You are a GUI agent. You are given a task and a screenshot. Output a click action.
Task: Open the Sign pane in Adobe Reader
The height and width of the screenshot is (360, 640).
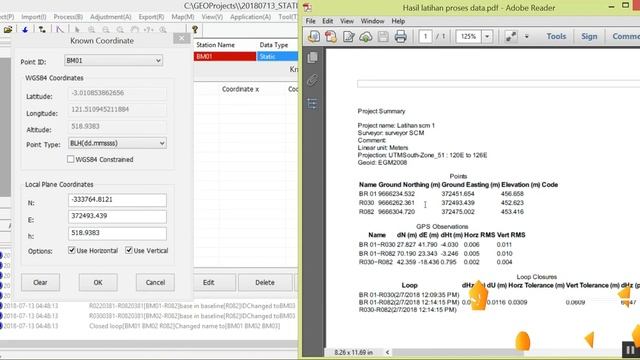coord(589,36)
